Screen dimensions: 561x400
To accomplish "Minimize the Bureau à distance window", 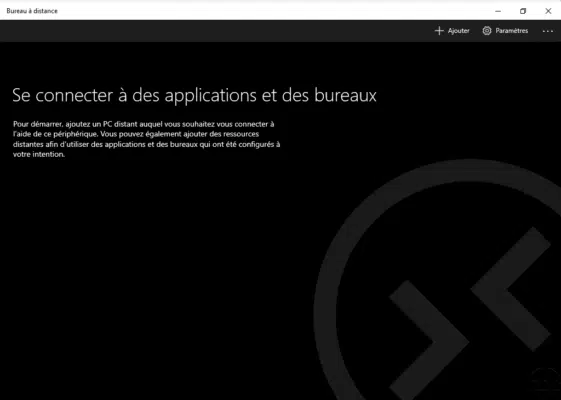I will click(498, 11).
